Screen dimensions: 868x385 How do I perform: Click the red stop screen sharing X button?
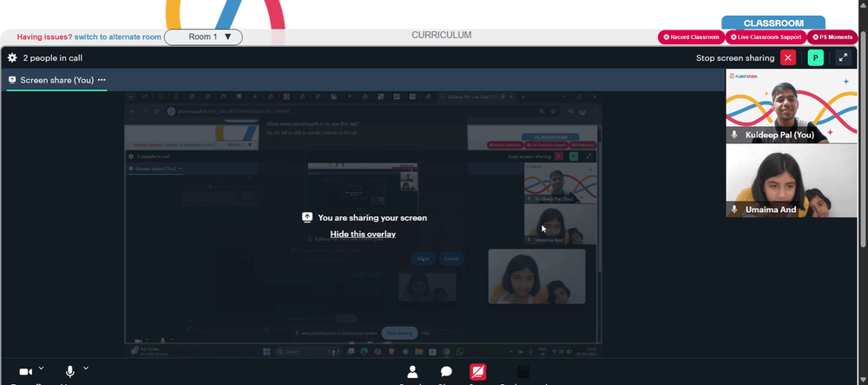(788, 57)
